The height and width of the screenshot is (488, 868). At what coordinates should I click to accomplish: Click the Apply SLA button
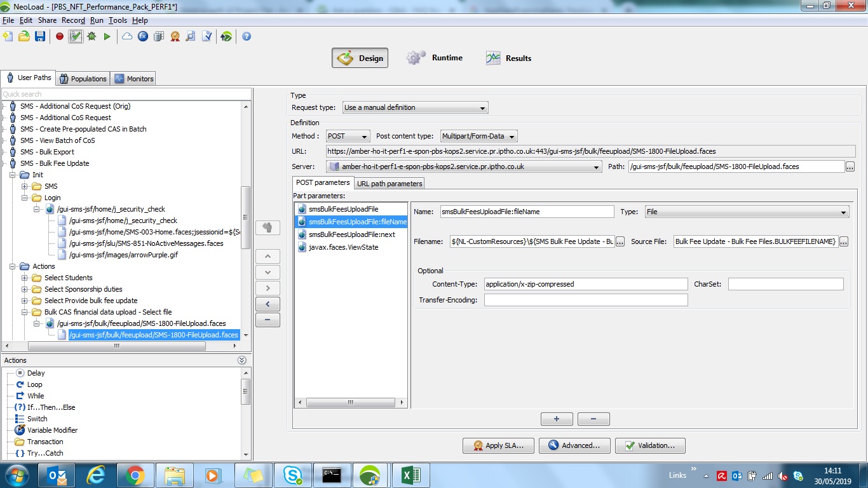498,445
